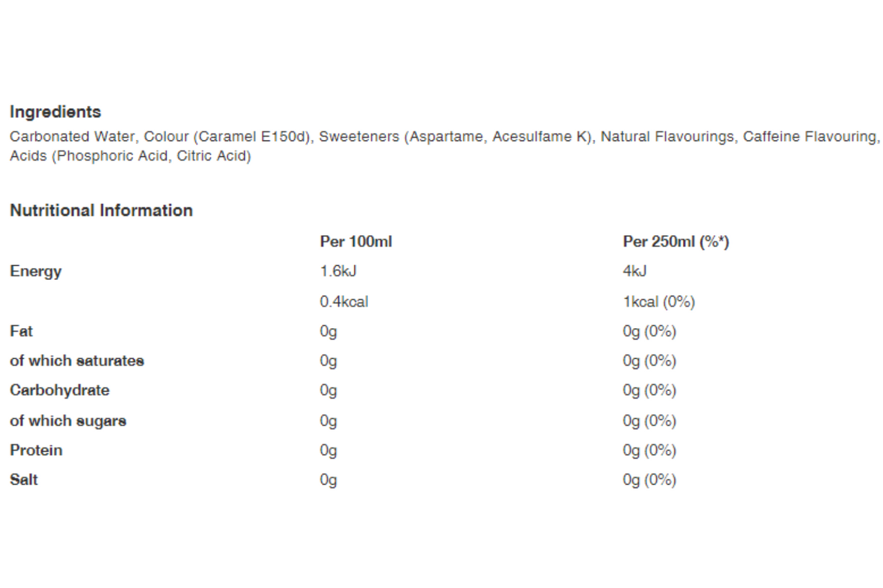Click the Protein per 100ml '0g' value

(328, 450)
